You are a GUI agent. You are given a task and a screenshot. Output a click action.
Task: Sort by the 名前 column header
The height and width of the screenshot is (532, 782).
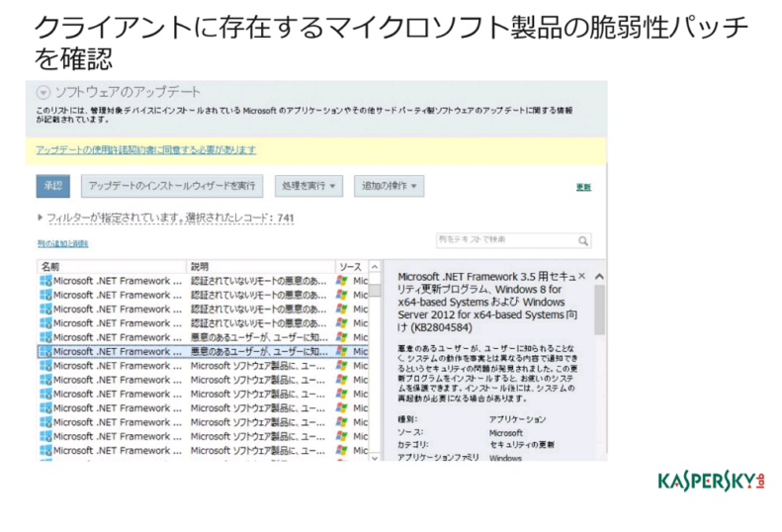pyautogui.click(x=112, y=267)
